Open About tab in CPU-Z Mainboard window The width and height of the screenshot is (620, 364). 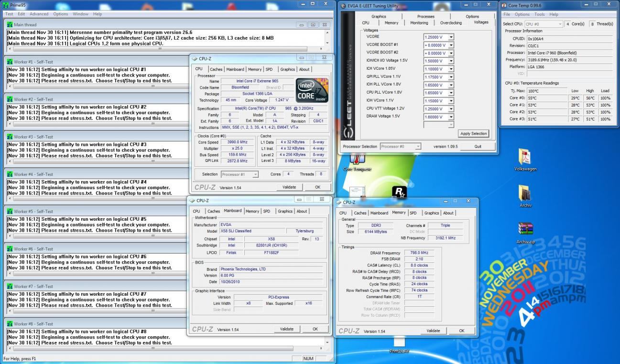pos(302,211)
